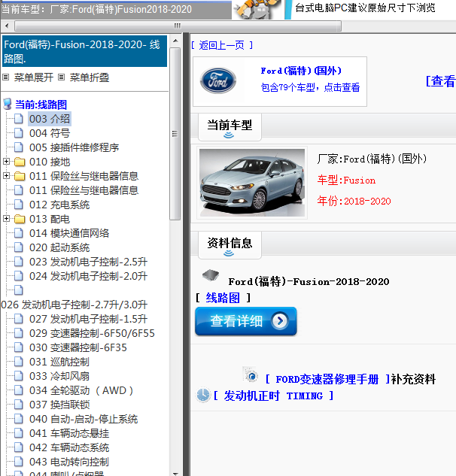Click the page icon for 043 电动转向控制

(19, 462)
